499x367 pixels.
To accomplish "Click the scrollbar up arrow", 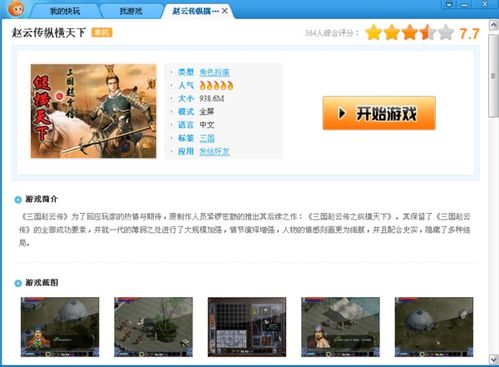I will pyautogui.click(x=493, y=25).
